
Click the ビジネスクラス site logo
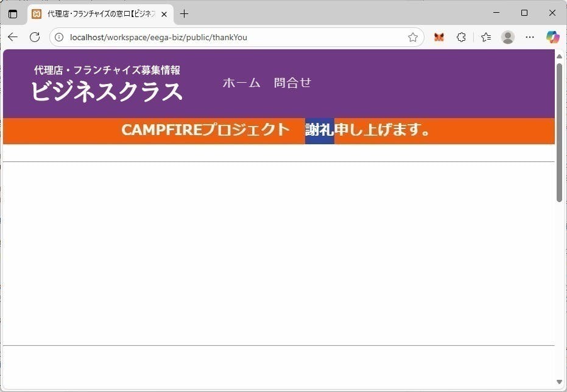107,91
